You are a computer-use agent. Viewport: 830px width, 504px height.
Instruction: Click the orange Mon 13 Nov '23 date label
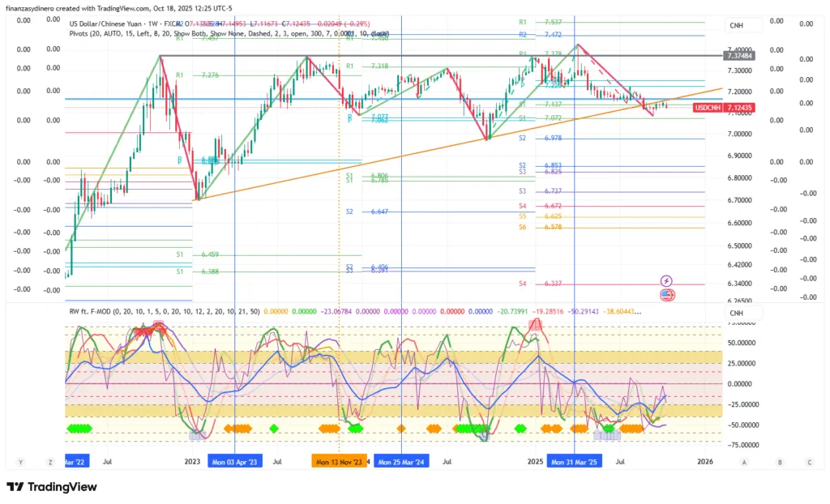click(x=339, y=461)
